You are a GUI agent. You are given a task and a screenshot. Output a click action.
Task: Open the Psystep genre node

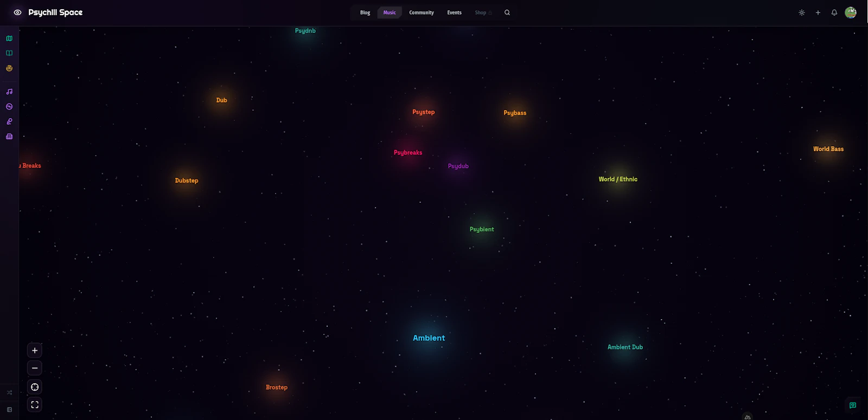[424, 112]
